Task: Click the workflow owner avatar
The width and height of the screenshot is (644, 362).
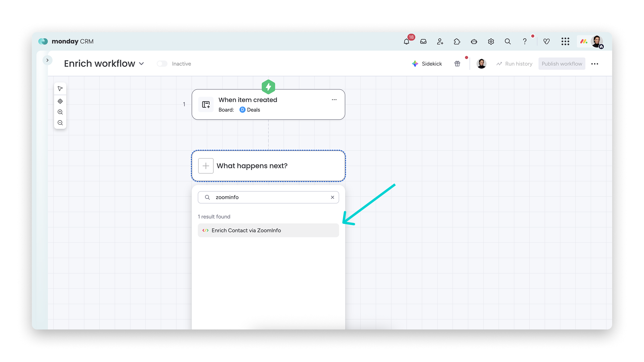Action: coord(481,64)
